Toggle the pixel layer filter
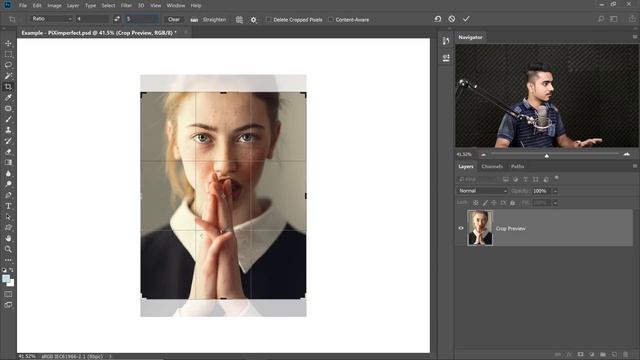This screenshot has height=360, width=640. [506, 180]
